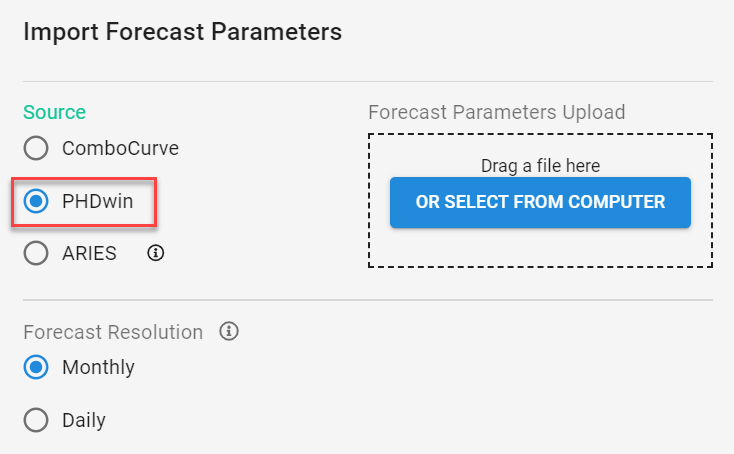Switch forecast resolution to Daily radio
Image resolution: width=734 pixels, height=454 pixels.
coord(36,420)
